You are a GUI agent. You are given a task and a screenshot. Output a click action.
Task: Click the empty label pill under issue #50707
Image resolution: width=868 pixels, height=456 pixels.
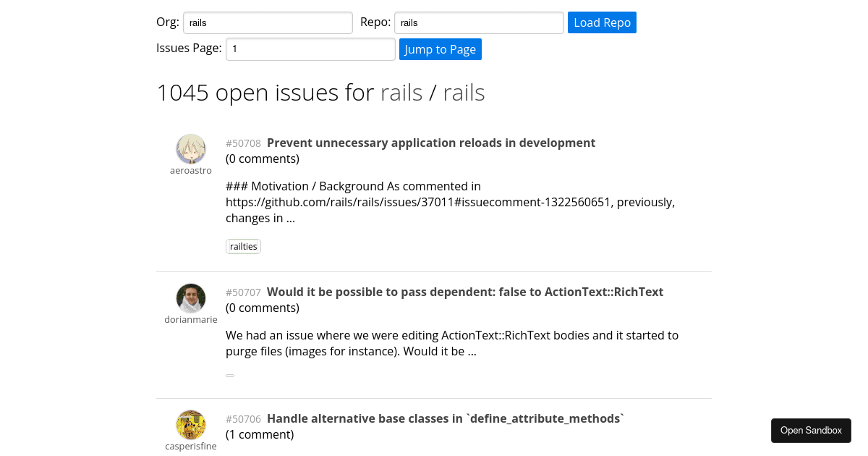(x=230, y=375)
